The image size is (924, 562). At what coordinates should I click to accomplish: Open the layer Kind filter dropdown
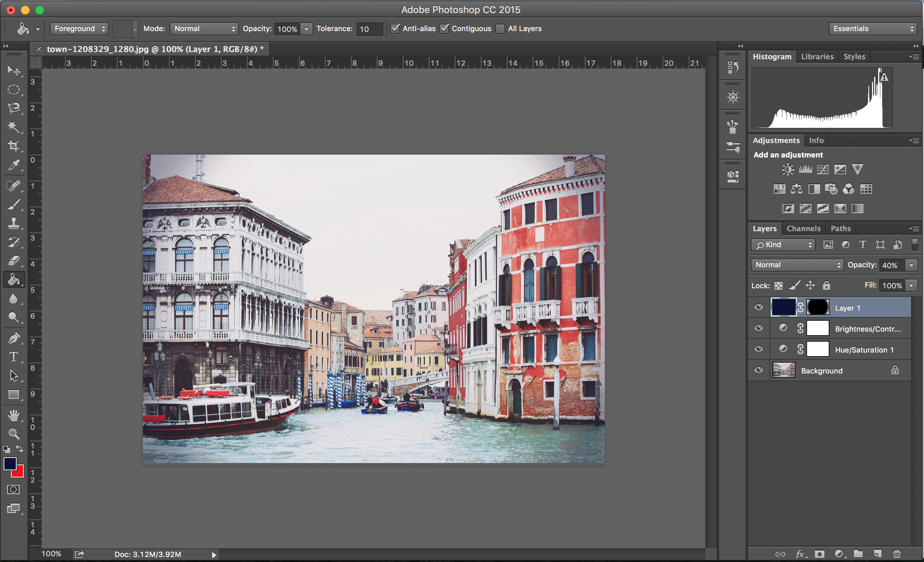pos(783,245)
